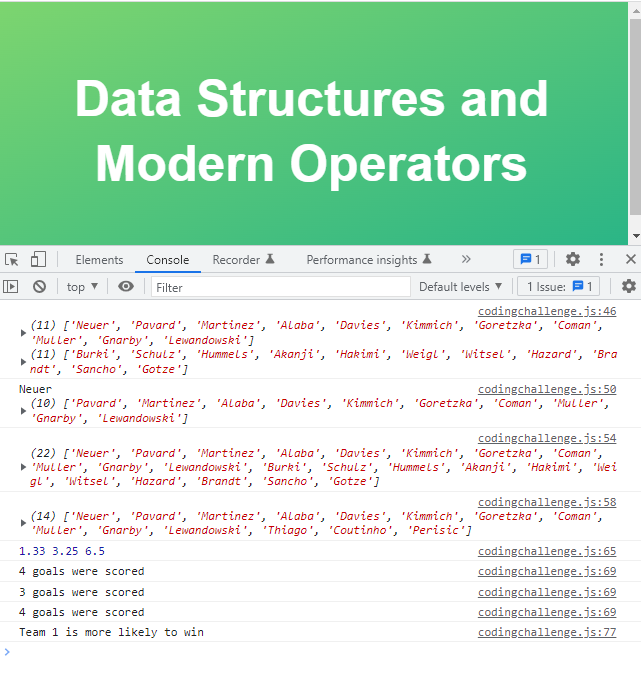Open DevTools settings gear in tab bar
The image size is (641, 689).
(x=572, y=259)
